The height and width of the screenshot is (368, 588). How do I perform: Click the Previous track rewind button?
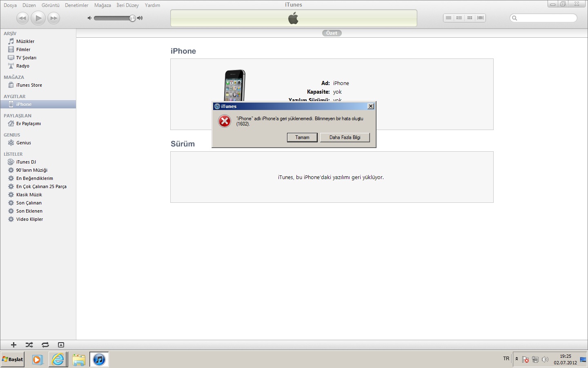[22, 18]
